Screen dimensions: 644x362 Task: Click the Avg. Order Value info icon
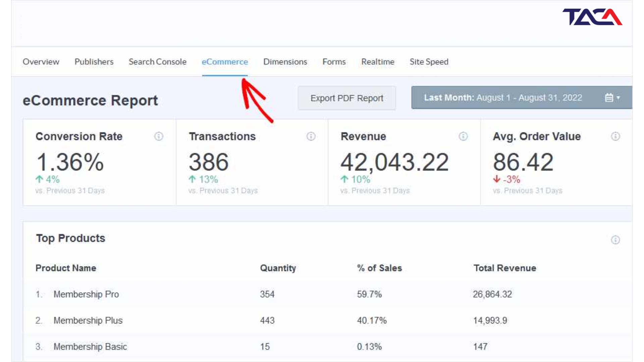[x=615, y=136]
